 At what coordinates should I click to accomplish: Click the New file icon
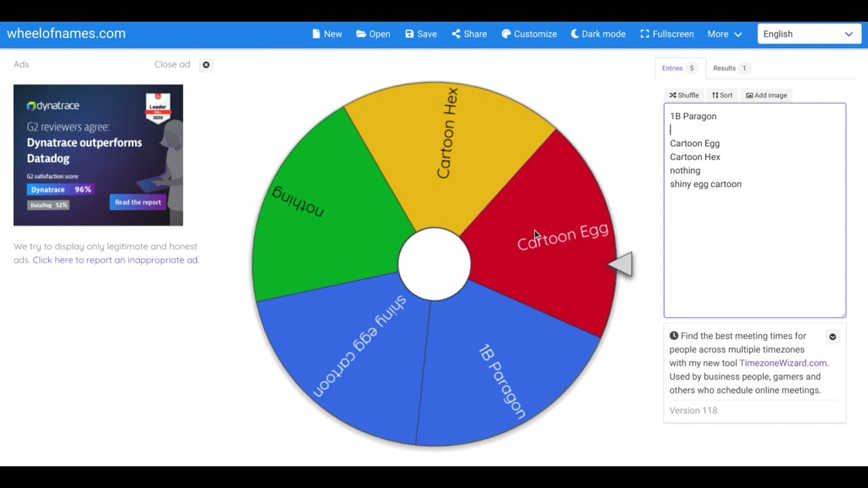316,34
